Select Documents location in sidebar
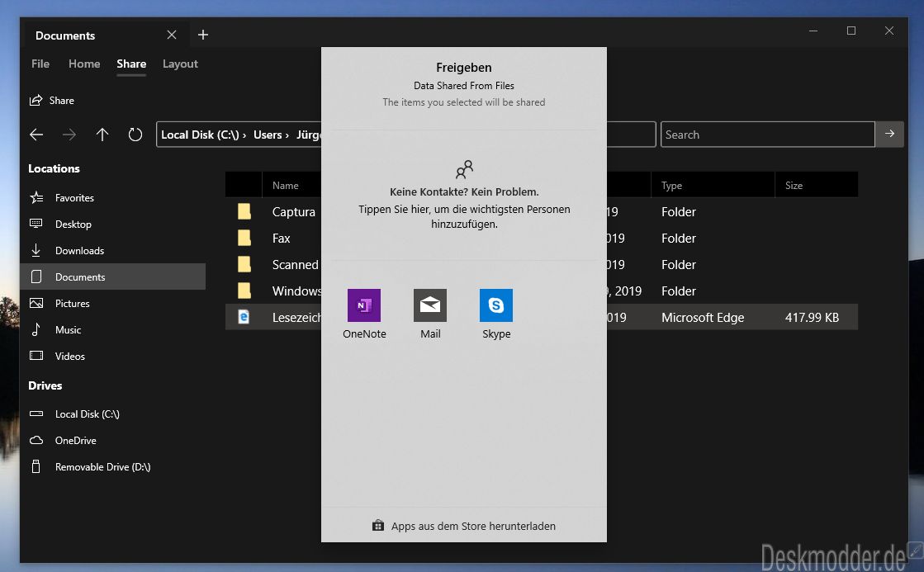Image resolution: width=924 pixels, height=572 pixels. (x=112, y=277)
